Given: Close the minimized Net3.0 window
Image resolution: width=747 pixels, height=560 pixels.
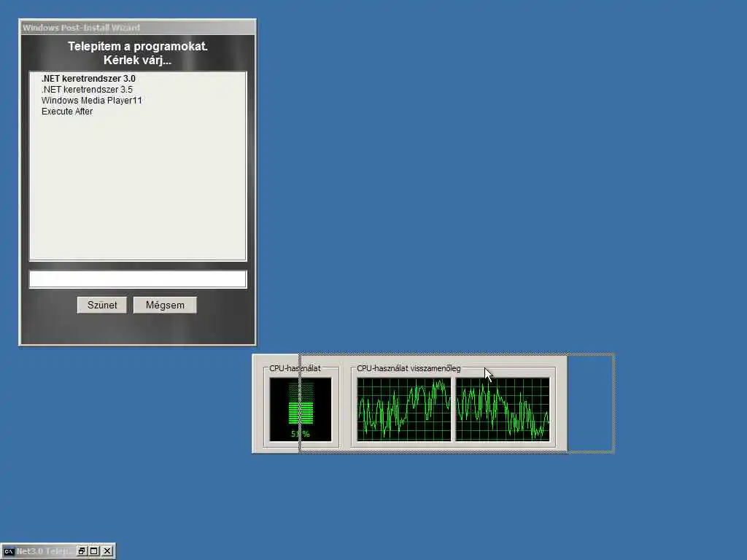Looking at the screenshot, I should [x=108, y=551].
